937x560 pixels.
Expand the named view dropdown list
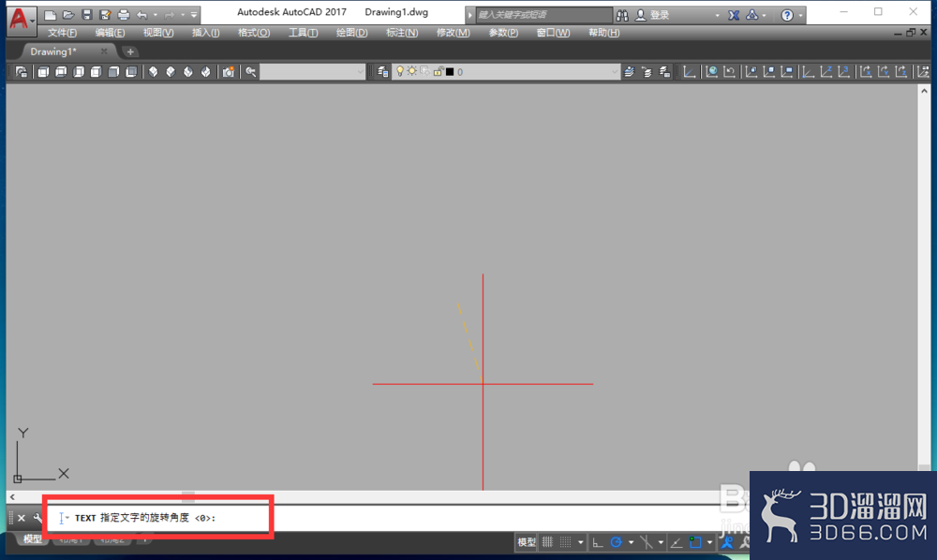(x=361, y=72)
